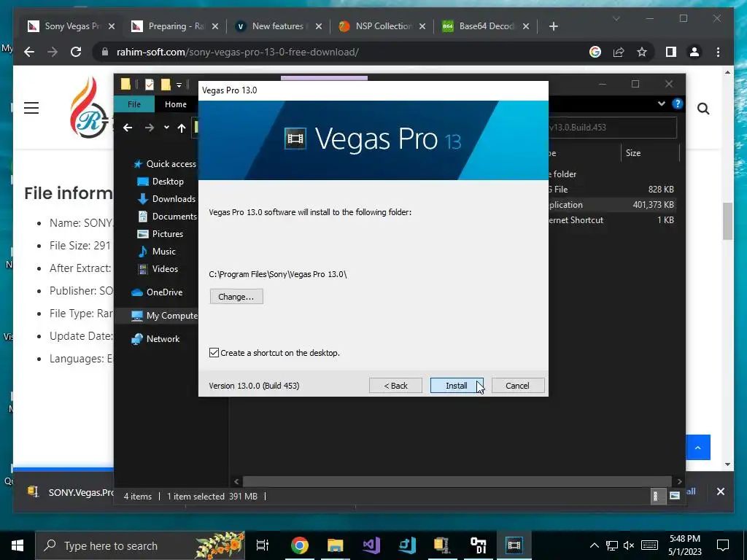Open Windows Start menu
This screenshot has height=560, width=747.
(18, 545)
